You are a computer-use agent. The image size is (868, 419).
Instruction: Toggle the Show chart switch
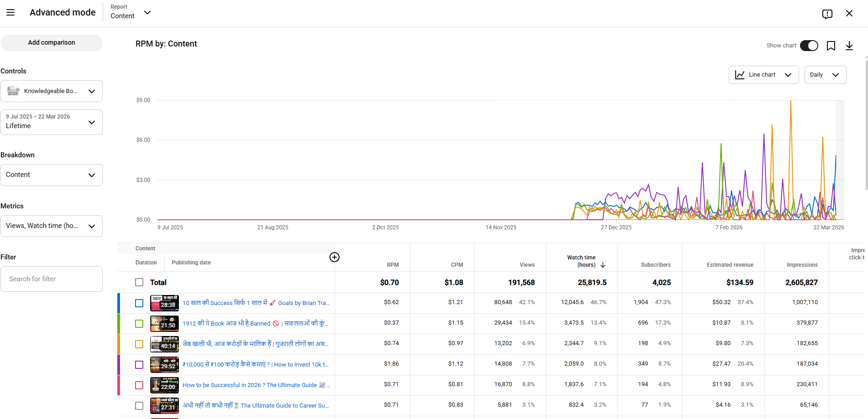tap(809, 46)
